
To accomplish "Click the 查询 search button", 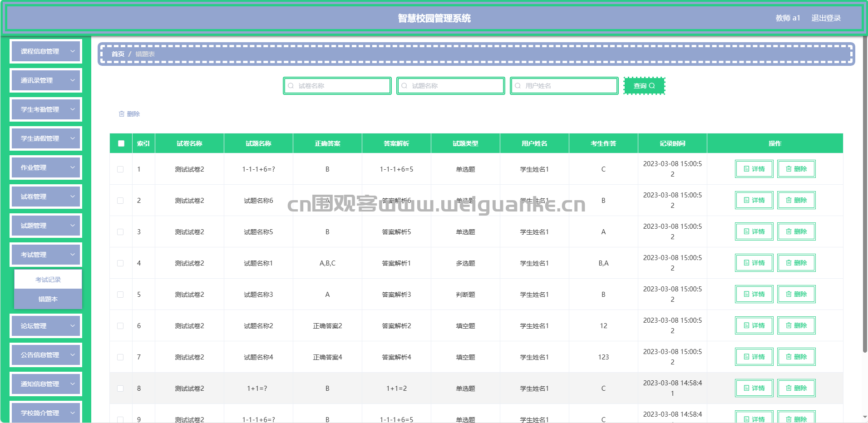I will 644,86.
